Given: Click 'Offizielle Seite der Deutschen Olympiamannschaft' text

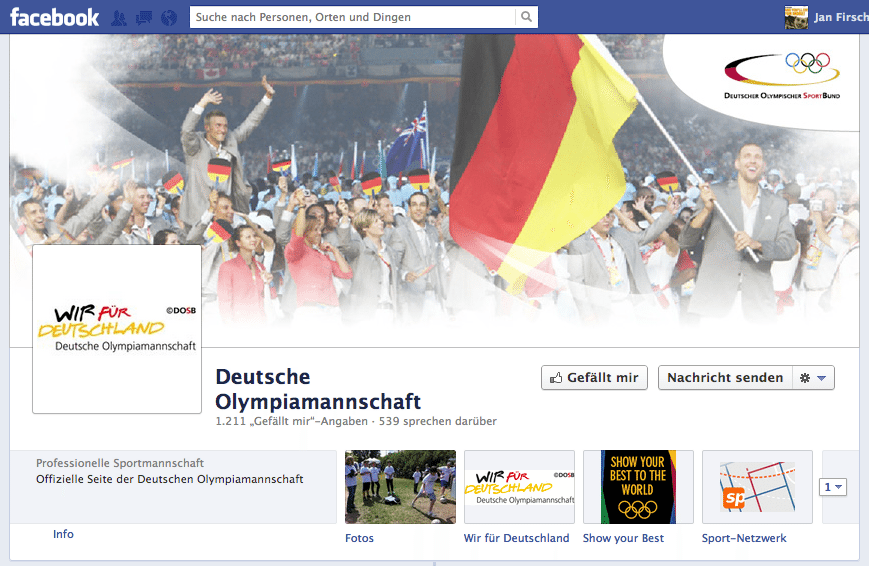Looking at the screenshot, I should (x=170, y=479).
